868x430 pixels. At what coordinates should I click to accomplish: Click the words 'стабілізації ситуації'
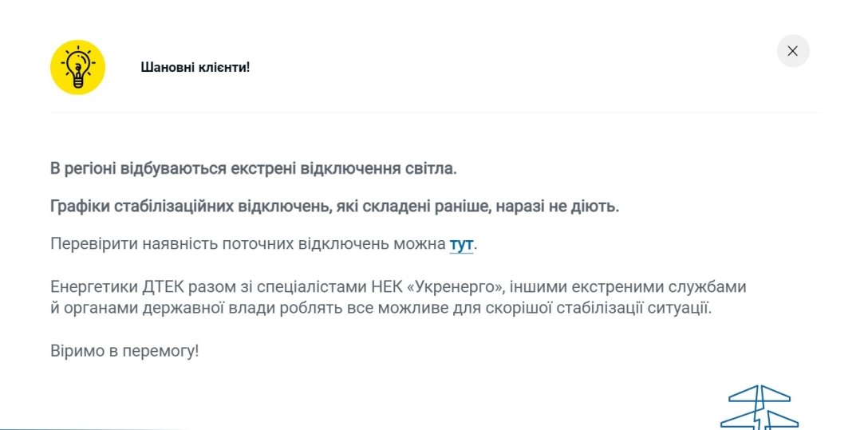click(645, 308)
